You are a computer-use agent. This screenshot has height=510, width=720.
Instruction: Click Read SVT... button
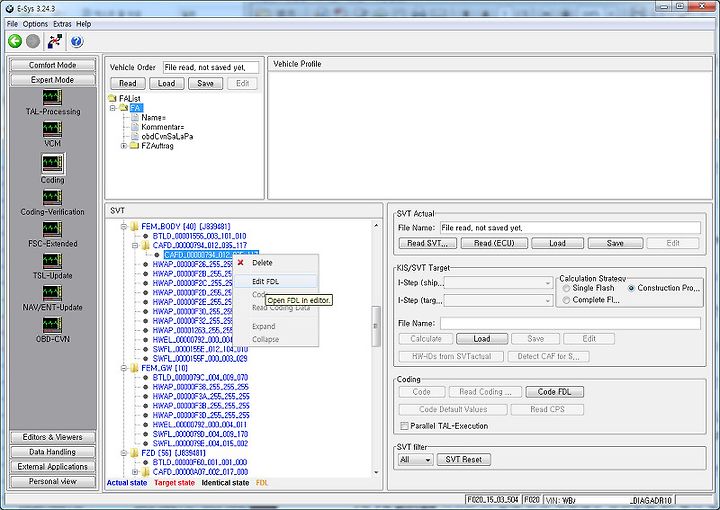427,243
